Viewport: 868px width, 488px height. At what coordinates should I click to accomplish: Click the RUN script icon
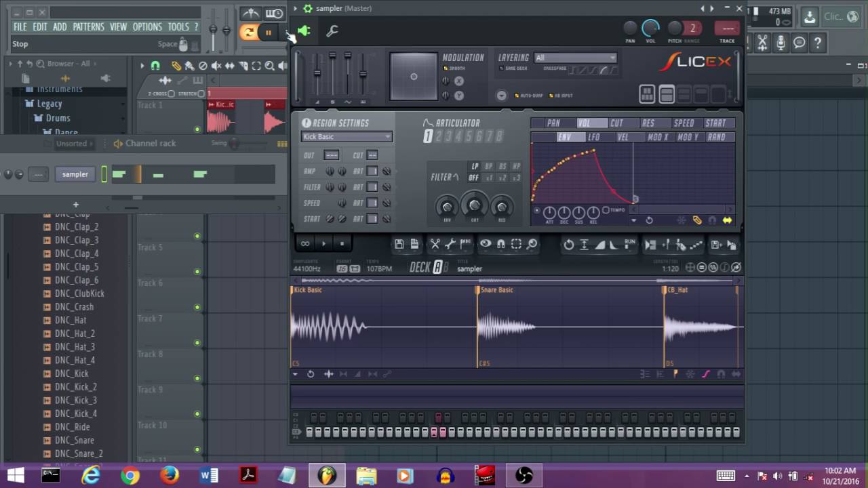point(630,244)
